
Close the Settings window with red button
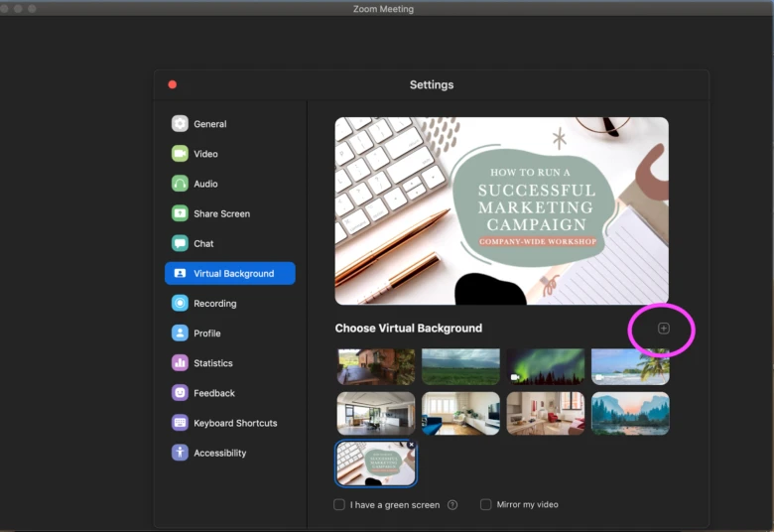[x=173, y=85]
